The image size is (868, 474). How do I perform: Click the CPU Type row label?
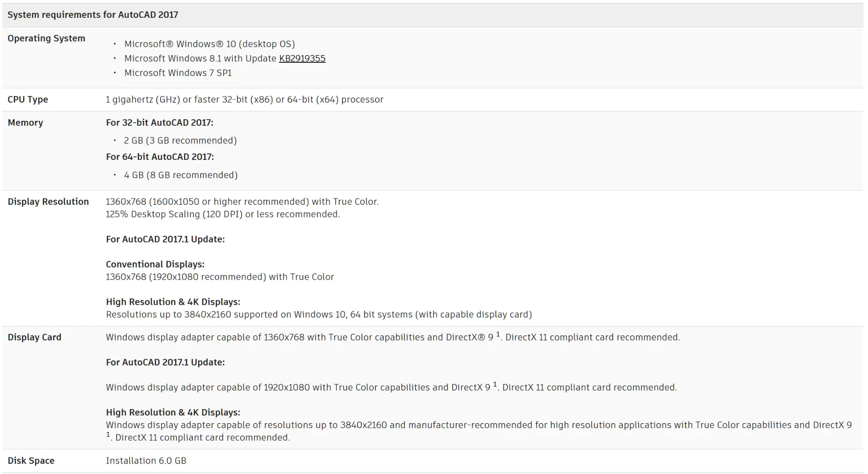coord(28,100)
